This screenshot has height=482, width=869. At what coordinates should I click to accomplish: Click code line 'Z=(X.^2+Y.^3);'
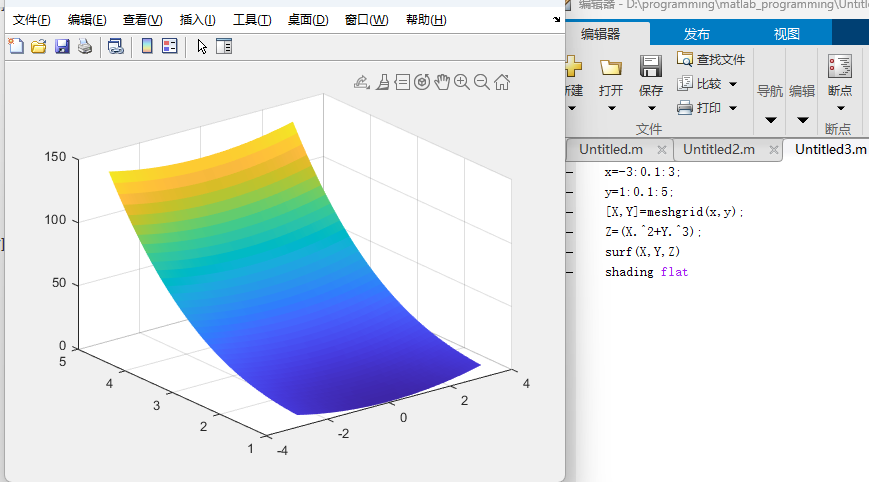tap(653, 232)
